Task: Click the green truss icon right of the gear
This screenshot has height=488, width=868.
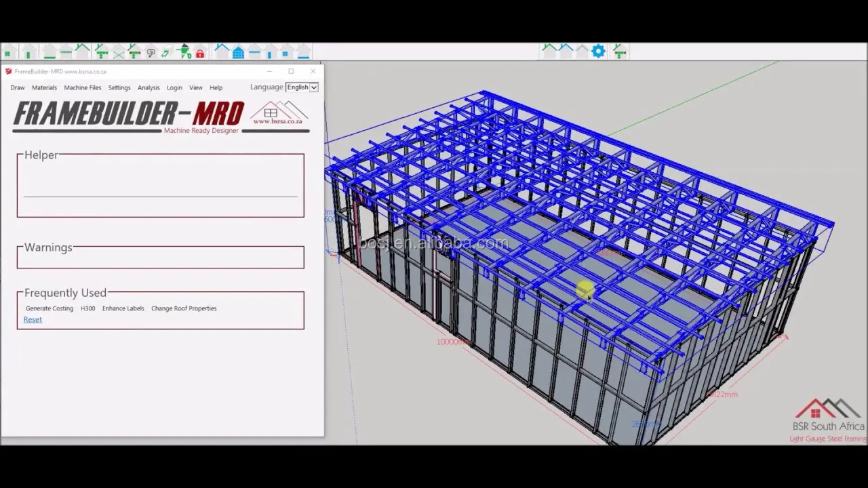Action: point(619,52)
